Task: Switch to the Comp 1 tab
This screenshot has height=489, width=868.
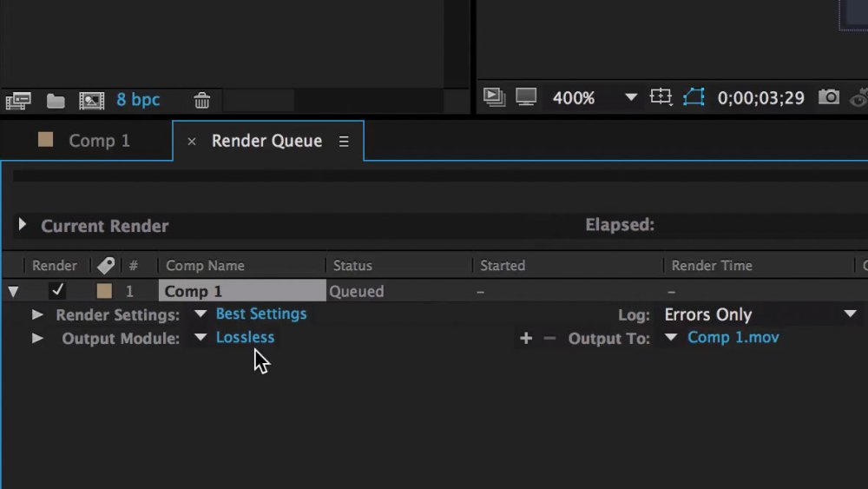Action: pos(99,141)
